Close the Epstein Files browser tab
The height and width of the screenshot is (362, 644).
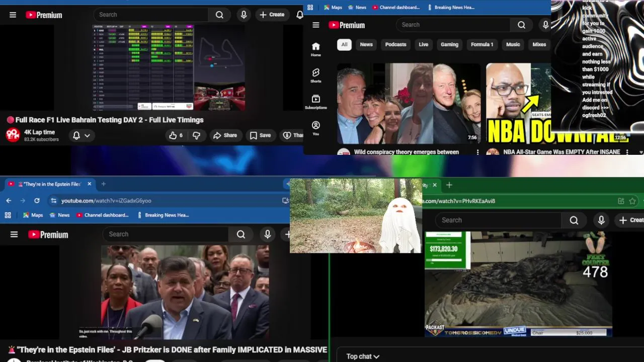point(89,184)
